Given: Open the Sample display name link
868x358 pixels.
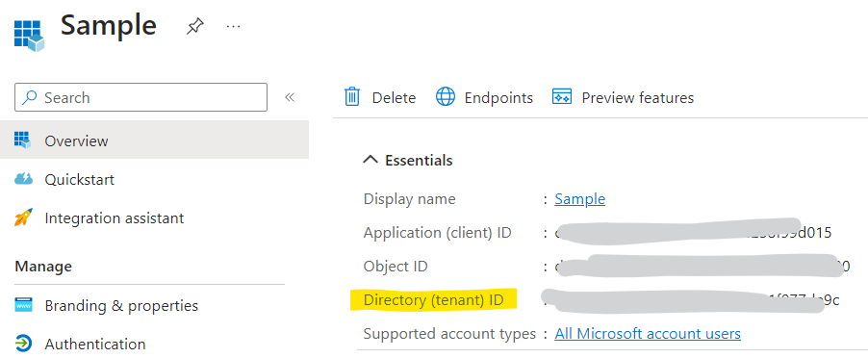Looking at the screenshot, I should 579,198.
